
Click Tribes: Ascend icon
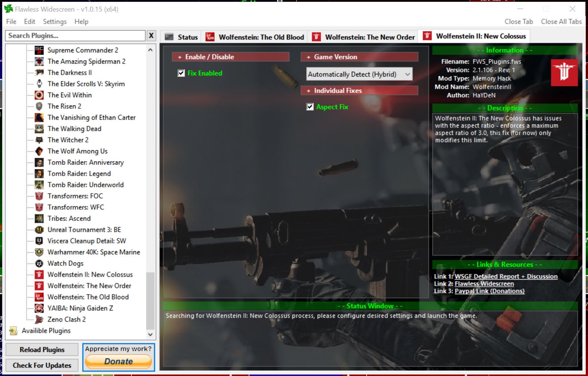point(39,218)
